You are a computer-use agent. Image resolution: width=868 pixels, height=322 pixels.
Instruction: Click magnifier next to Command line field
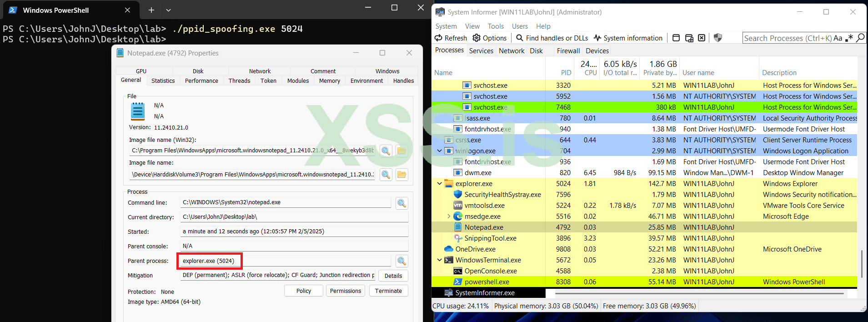[x=402, y=203]
